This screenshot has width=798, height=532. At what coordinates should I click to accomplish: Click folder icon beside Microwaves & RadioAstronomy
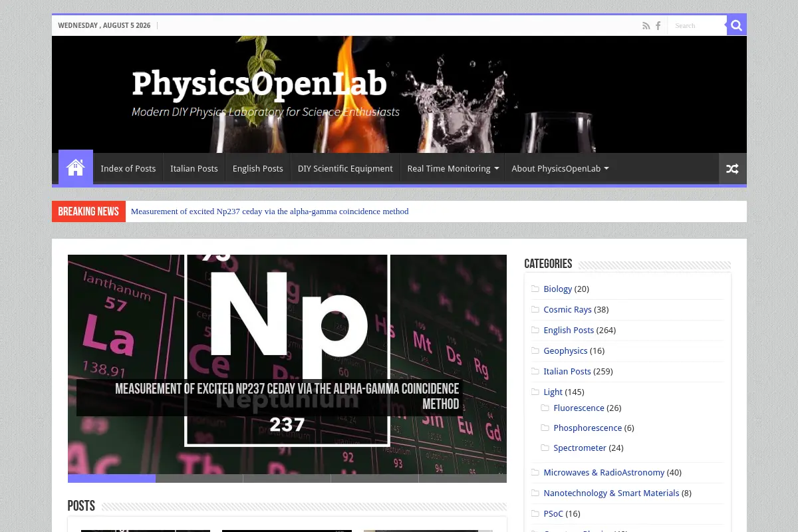pos(535,472)
